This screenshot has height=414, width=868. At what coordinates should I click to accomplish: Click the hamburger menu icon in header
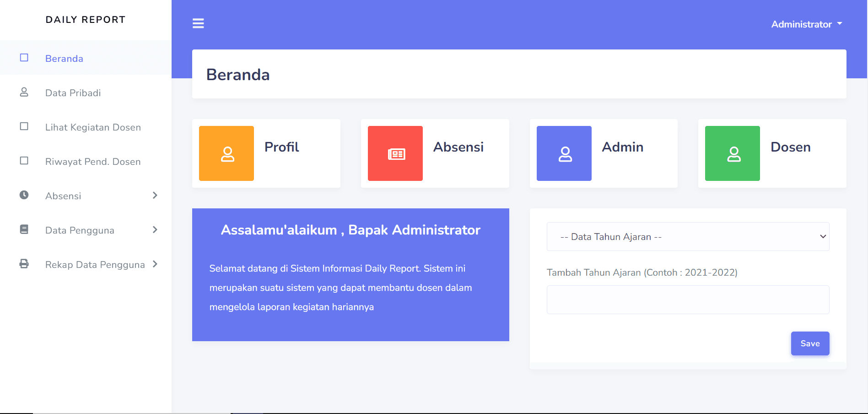(198, 23)
